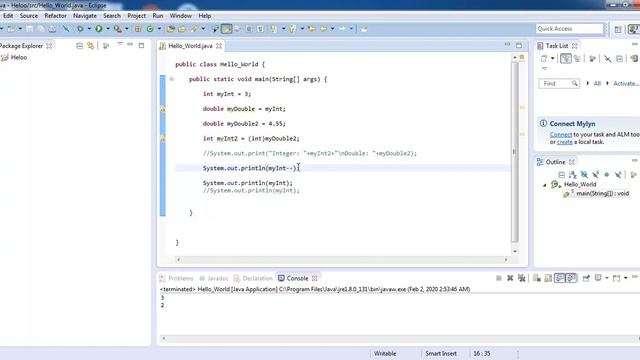
Task: Click Focus on Workweek icon in Task List
Action: click(593, 59)
